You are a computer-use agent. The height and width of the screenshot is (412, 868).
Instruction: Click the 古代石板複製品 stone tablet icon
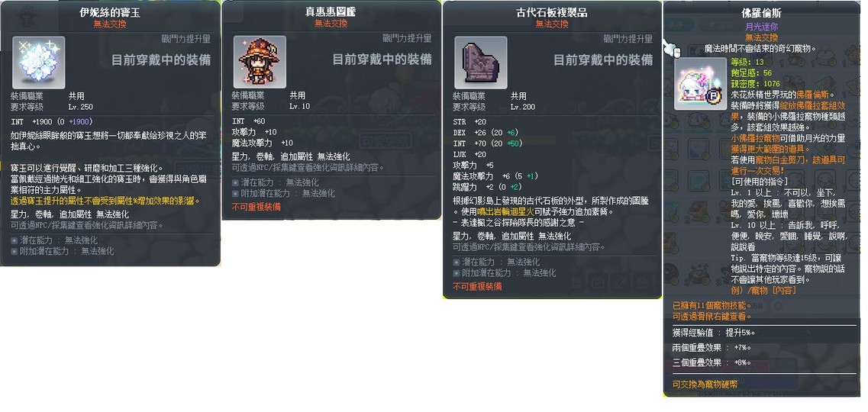click(x=480, y=62)
